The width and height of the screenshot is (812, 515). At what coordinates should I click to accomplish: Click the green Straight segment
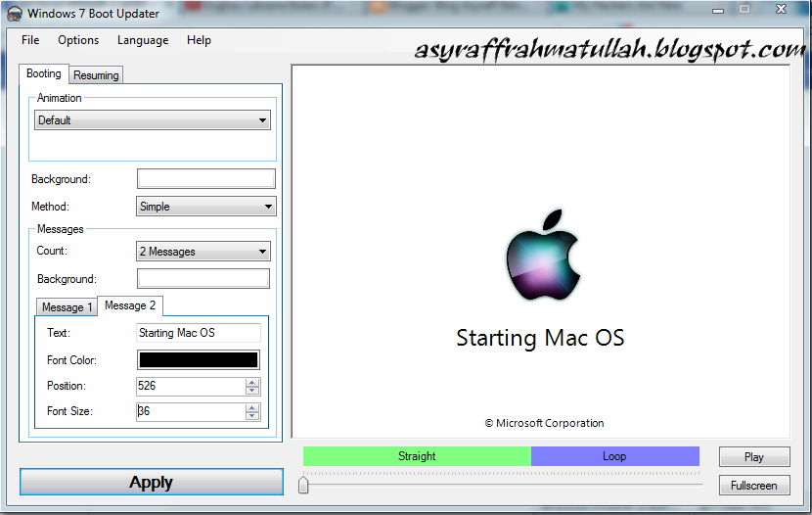417,456
